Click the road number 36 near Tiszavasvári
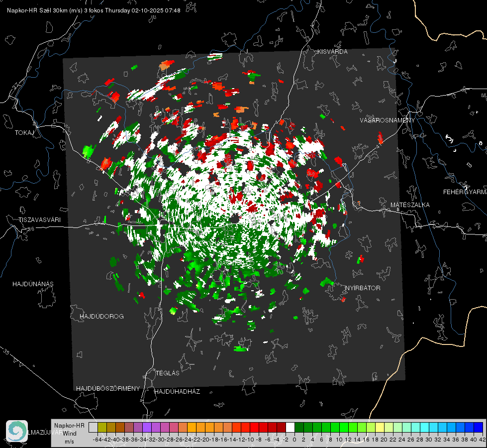Viewport: 487px width, 448px height. coord(31,229)
